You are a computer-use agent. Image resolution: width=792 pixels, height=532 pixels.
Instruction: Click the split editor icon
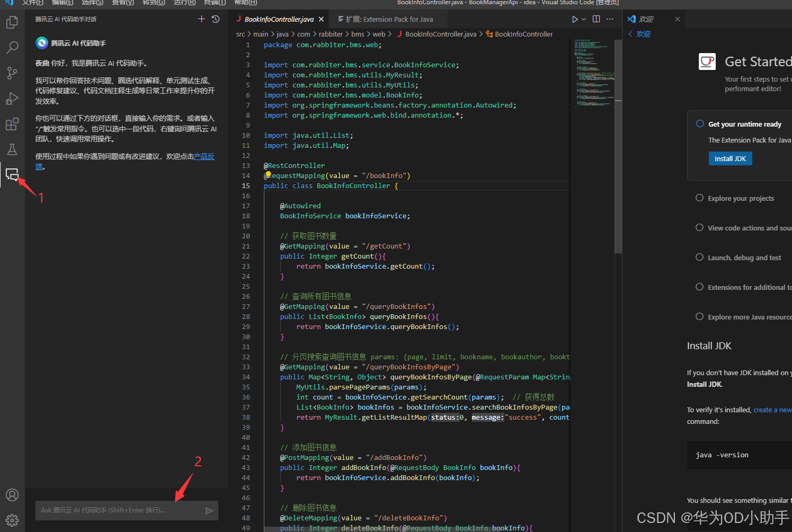tap(596, 19)
